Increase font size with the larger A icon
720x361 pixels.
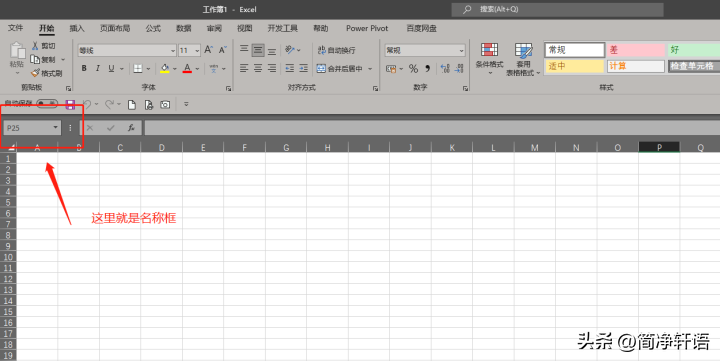click(x=208, y=50)
